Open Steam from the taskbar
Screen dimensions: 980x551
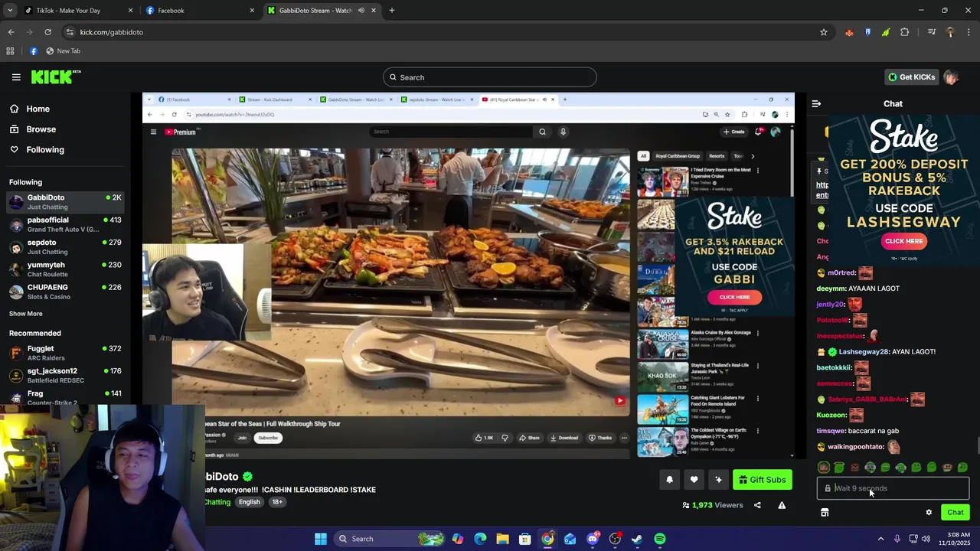pos(637,539)
